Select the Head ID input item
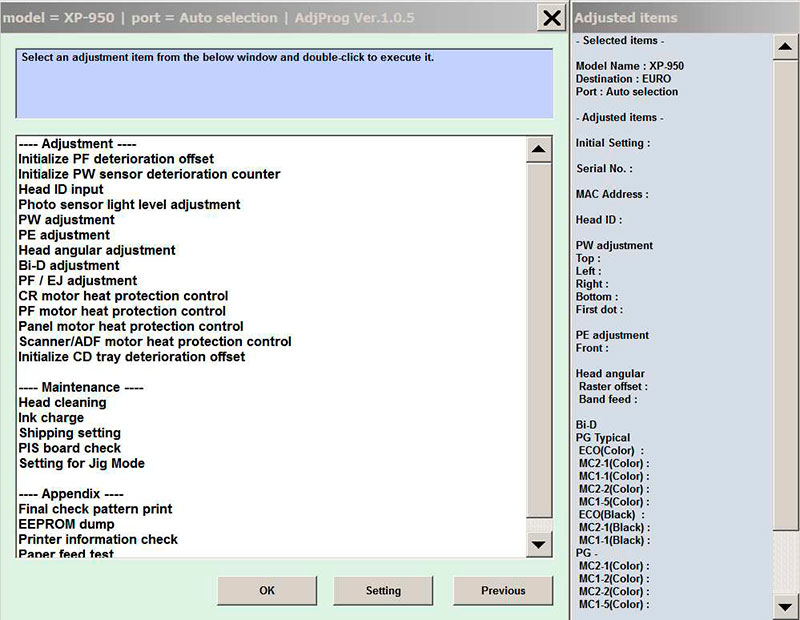Image resolution: width=800 pixels, height=620 pixels. 61,190
